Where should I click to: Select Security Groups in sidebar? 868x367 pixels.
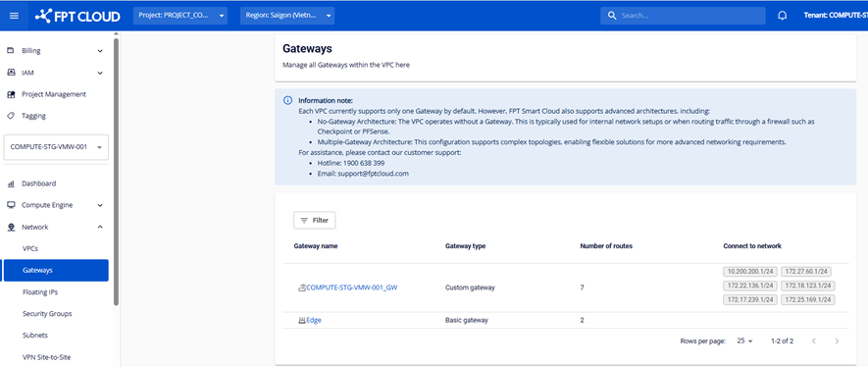pyautogui.click(x=47, y=313)
